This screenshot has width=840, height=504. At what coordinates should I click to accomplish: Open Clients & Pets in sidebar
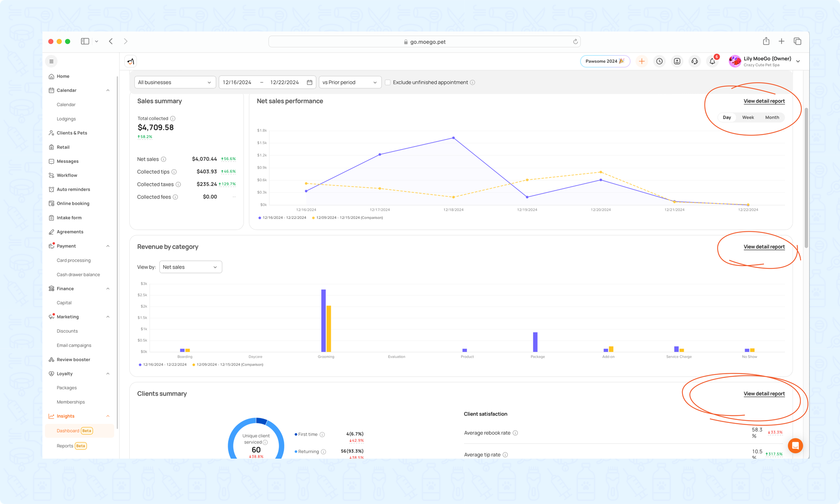tap(72, 133)
